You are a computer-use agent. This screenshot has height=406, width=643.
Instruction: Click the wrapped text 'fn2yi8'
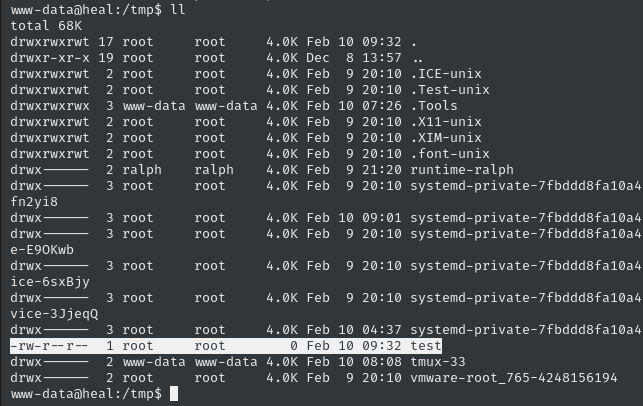click(34, 202)
